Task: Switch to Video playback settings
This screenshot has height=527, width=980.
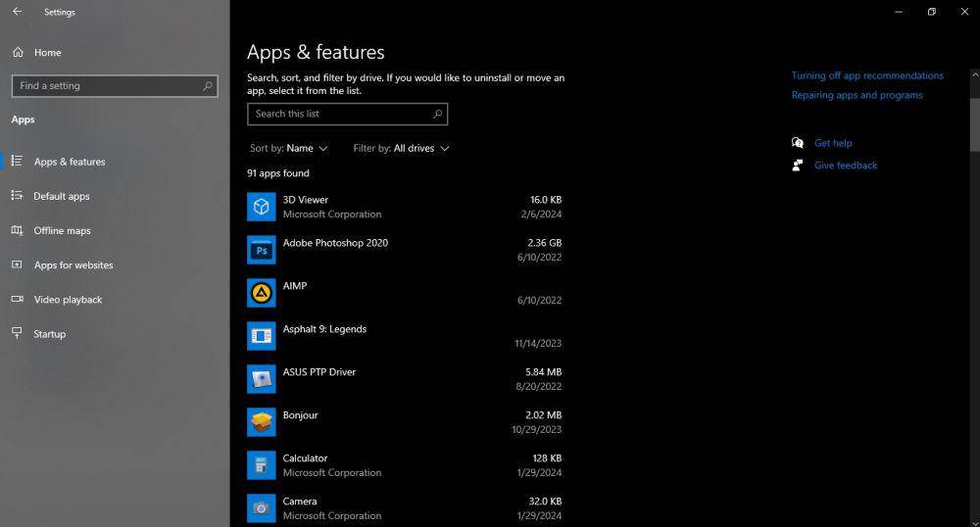Action: (x=68, y=300)
